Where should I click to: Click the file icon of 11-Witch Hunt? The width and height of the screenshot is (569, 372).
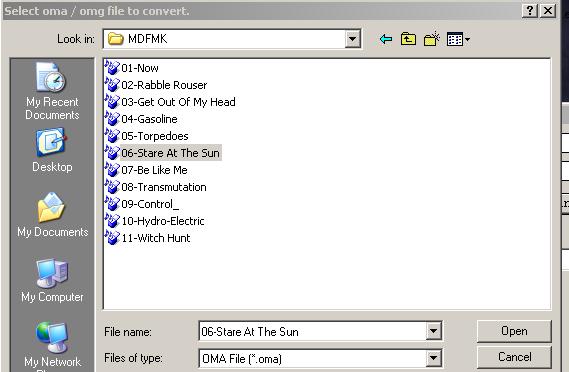click(x=112, y=238)
